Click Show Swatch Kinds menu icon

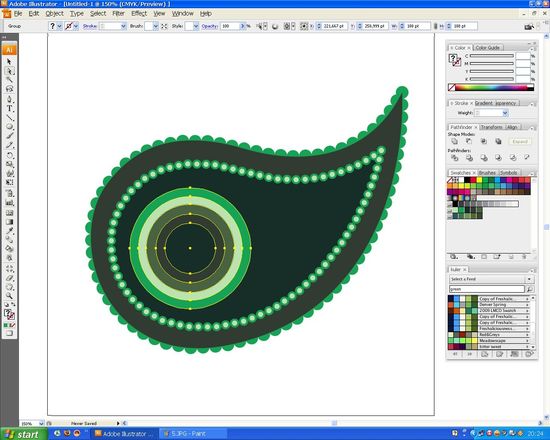click(x=470, y=257)
